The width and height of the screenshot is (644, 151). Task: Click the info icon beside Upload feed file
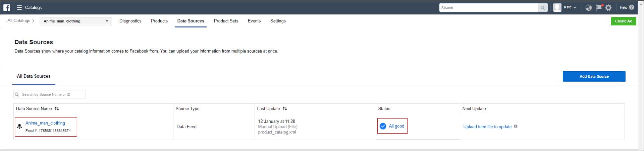coord(516,126)
